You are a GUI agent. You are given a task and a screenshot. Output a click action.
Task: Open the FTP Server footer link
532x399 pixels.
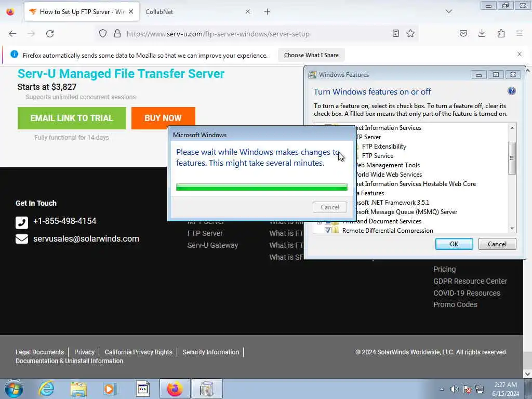[x=205, y=233]
